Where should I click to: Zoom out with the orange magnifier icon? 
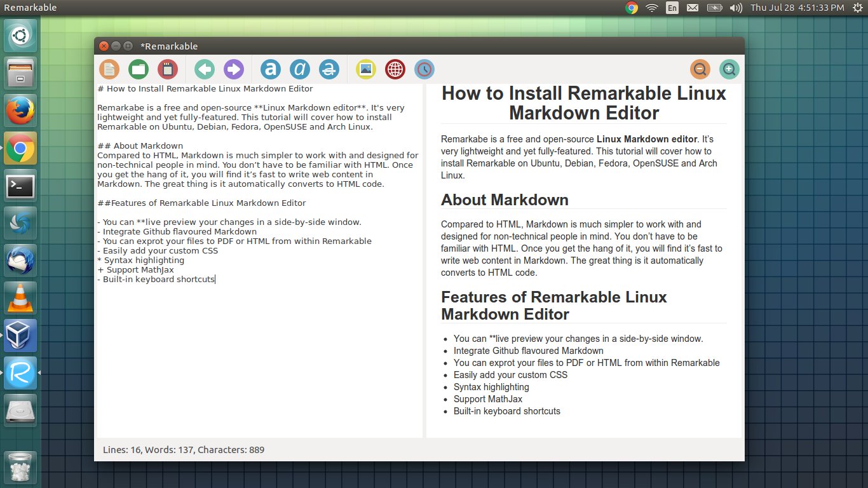700,69
